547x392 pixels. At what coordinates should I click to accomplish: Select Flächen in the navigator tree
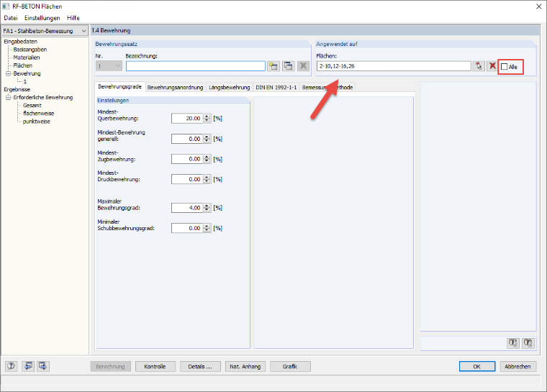(23, 65)
